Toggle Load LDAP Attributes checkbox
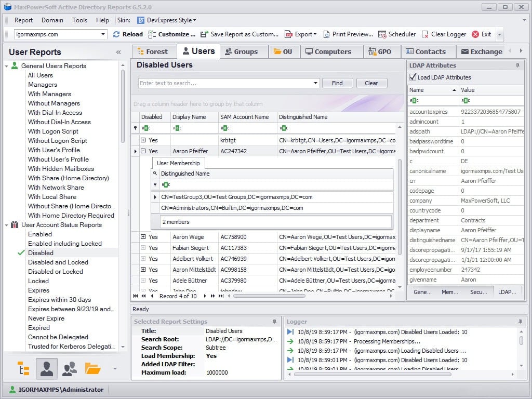532x399 pixels. tap(413, 77)
